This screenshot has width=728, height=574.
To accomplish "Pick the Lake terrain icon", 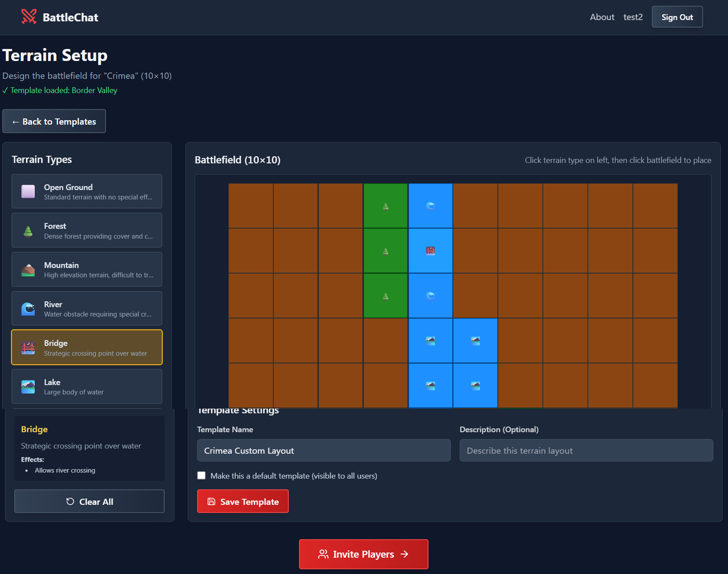I will tap(28, 387).
